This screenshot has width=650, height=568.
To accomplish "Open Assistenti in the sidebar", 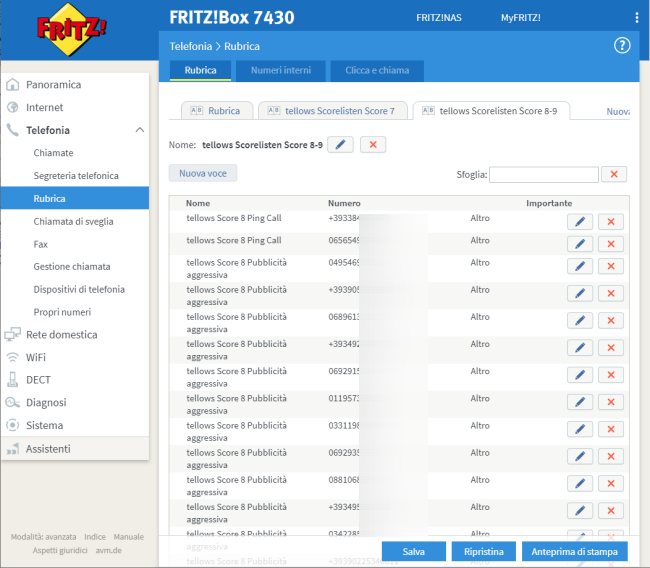I will pyautogui.click(x=75, y=449).
